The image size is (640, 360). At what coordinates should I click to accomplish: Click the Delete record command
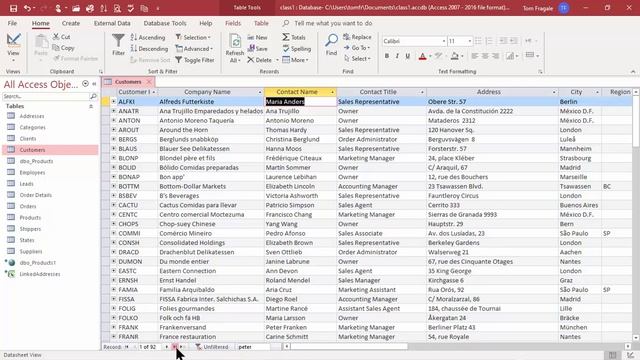pos(260,60)
